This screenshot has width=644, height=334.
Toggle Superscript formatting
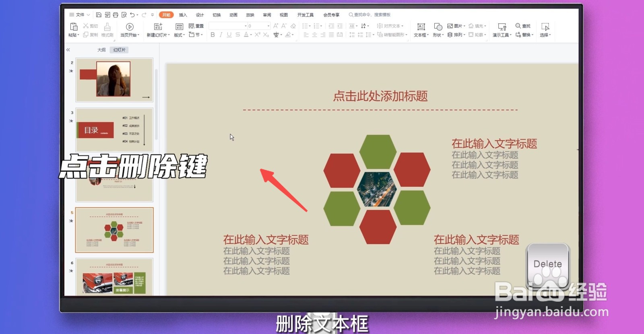point(257,35)
